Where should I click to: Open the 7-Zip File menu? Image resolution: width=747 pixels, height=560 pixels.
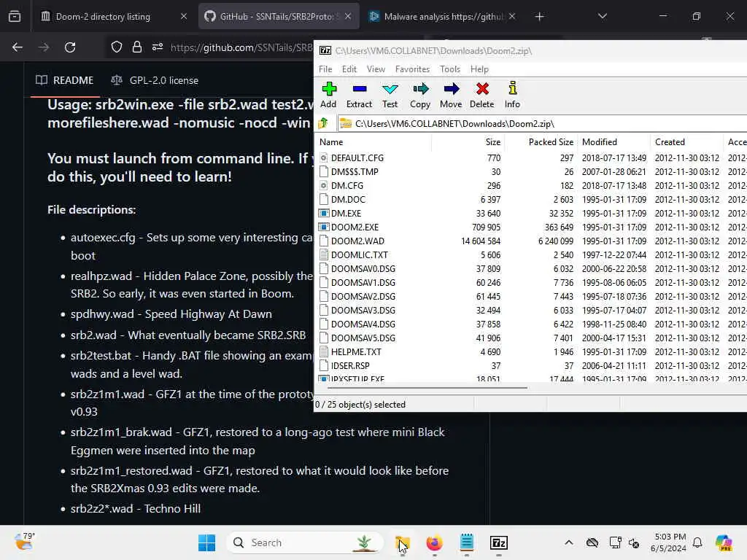325,69
